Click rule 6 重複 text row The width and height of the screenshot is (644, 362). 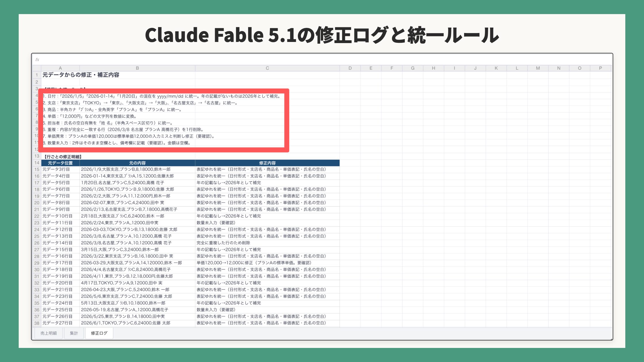coord(124,130)
